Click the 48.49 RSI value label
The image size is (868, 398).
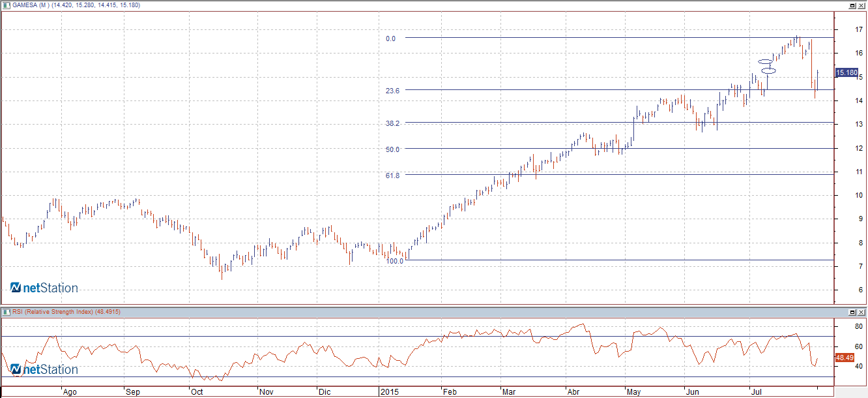pos(844,358)
